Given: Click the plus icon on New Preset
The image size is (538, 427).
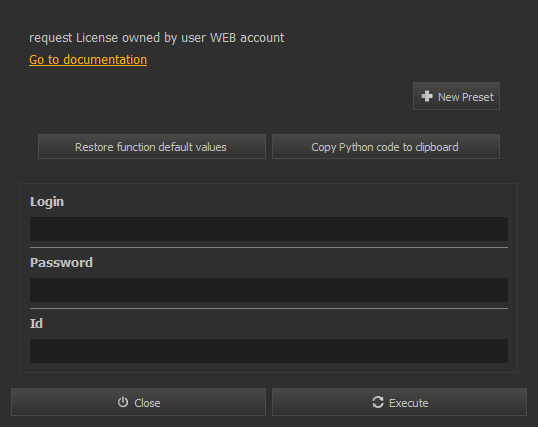Looking at the screenshot, I should 427,96.
